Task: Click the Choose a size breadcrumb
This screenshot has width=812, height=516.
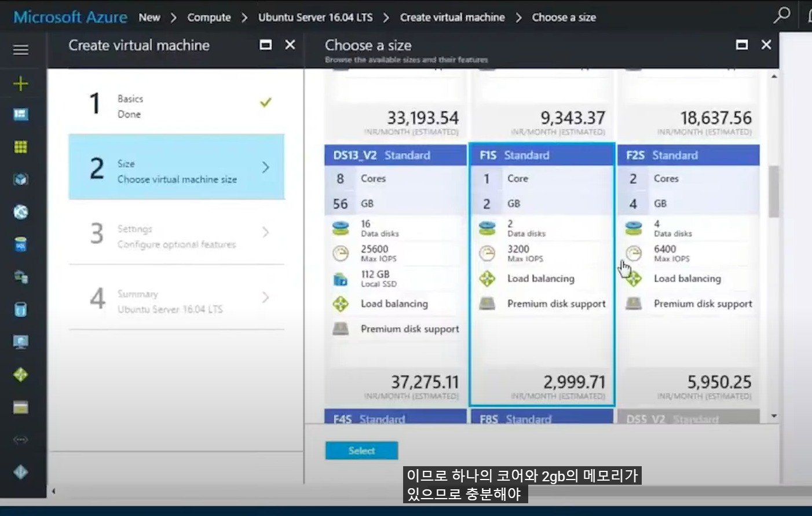Action: pos(564,17)
